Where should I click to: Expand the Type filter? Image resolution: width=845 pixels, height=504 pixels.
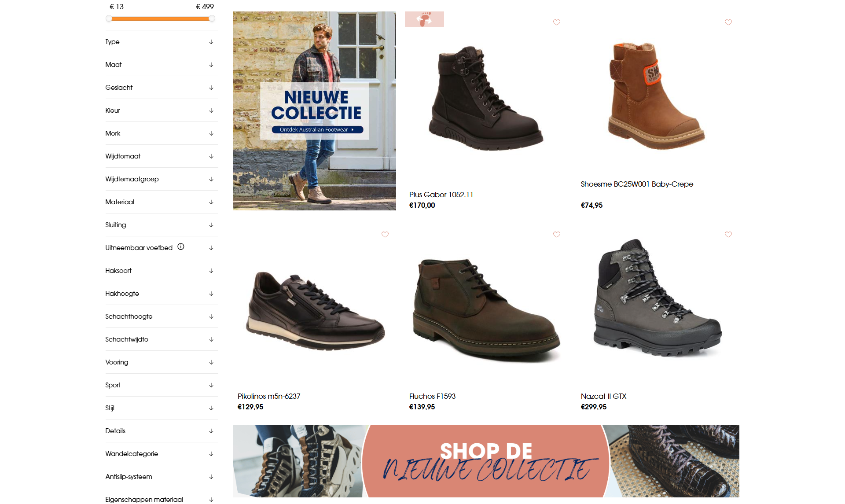pyautogui.click(x=162, y=42)
